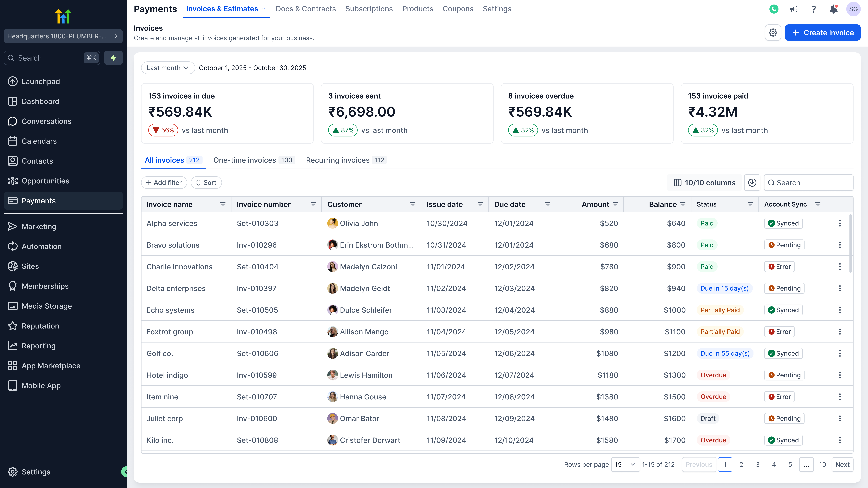Click the Create invoice button
Image resolution: width=868 pixels, height=488 pixels.
tap(823, 33)
